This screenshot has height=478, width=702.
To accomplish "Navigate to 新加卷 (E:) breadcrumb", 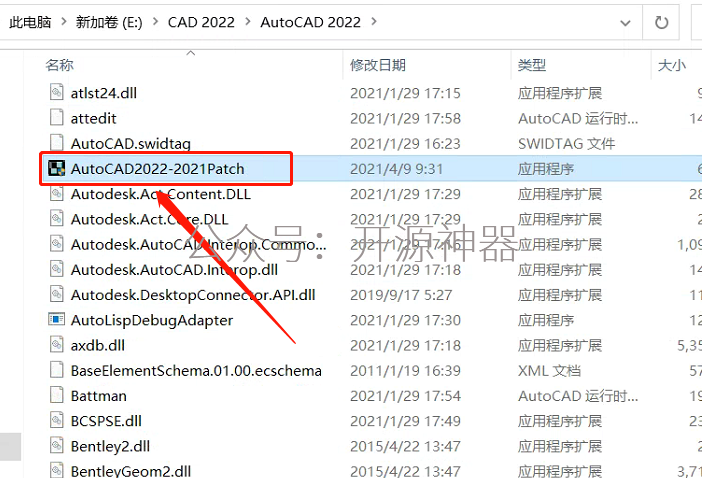I will point(109,22).
